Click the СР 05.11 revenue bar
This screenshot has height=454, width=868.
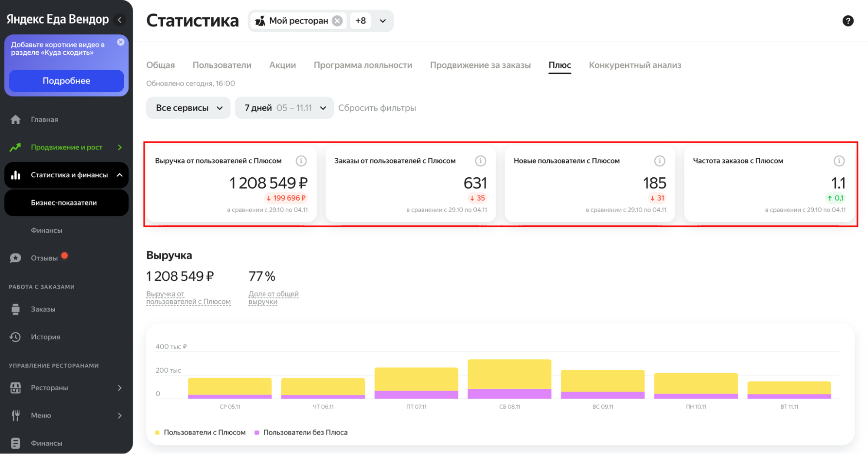coord(230,388)
